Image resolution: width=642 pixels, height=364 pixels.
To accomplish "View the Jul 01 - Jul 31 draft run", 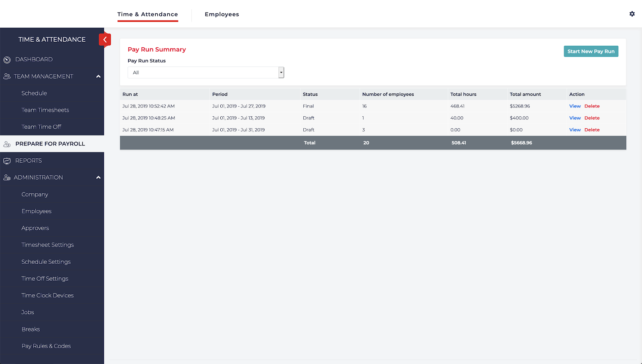I will click(575, 130).
